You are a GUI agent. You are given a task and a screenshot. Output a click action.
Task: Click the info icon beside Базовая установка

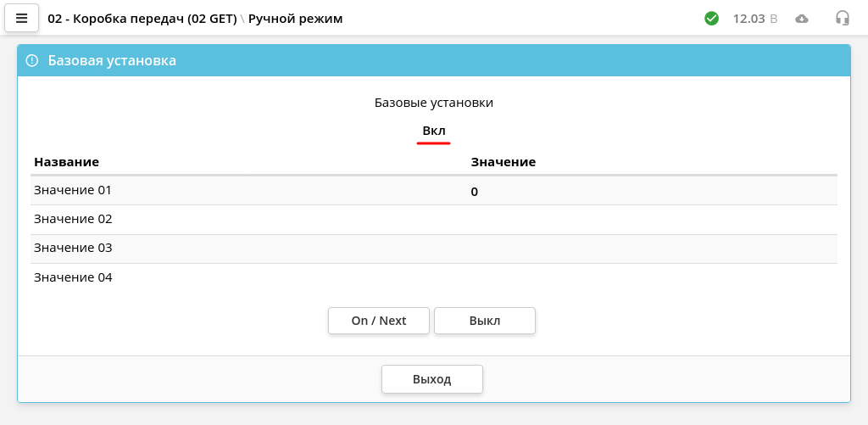(x=32, y=60)
